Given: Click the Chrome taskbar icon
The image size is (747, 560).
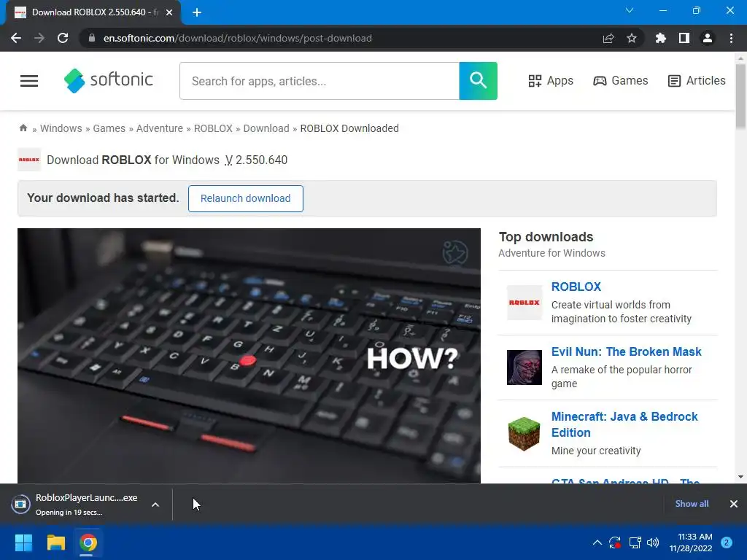Looking at the screenshot, I should (x=88, y=542).
